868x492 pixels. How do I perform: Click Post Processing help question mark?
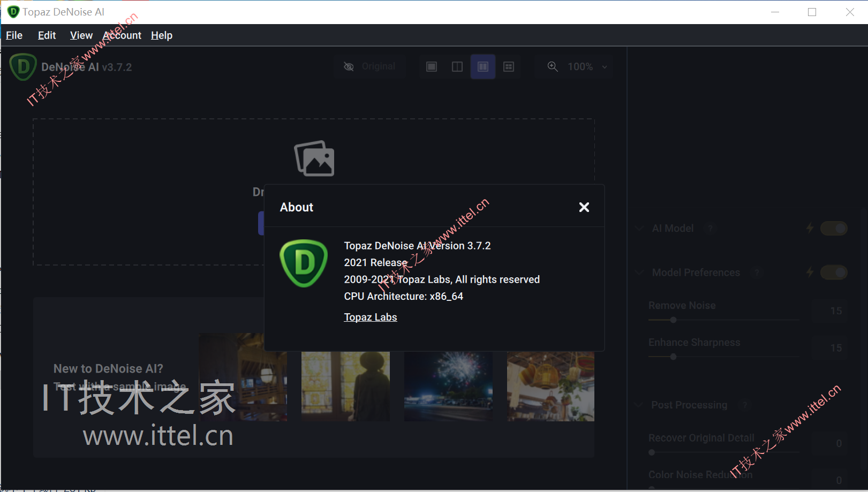[744, 405]
